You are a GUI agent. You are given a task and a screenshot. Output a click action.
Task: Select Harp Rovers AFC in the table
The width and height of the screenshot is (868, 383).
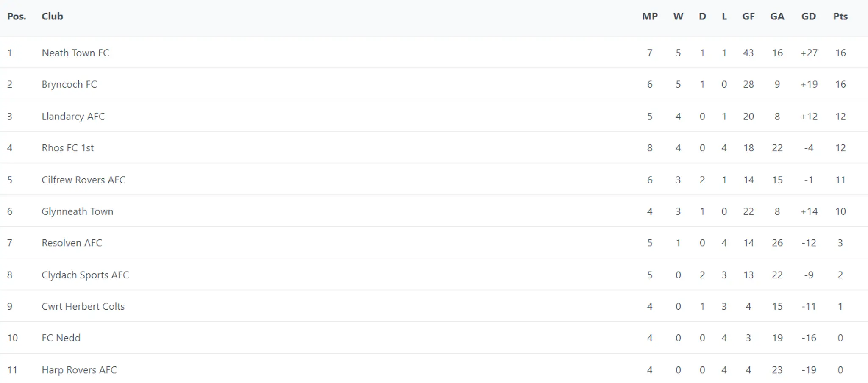click(x=79, y=370)
